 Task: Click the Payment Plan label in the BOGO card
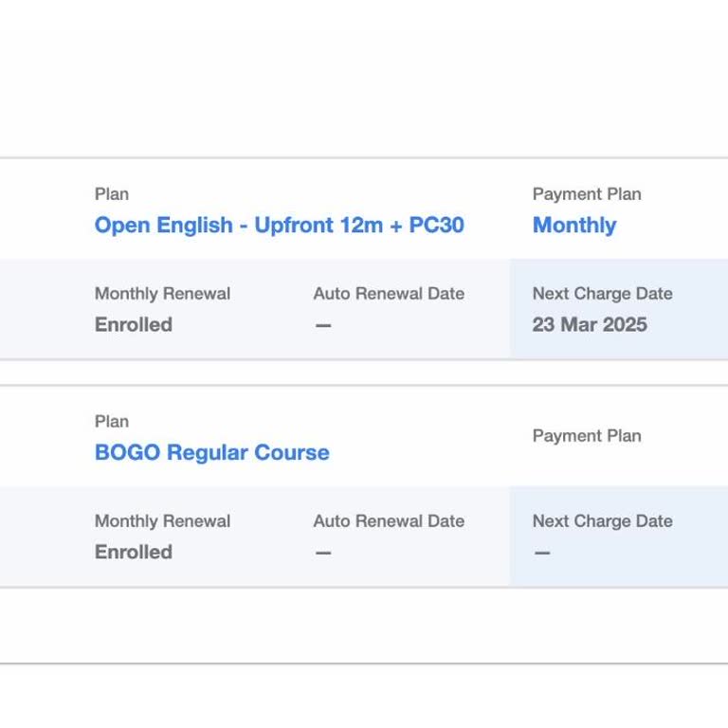tap(586, 436)
